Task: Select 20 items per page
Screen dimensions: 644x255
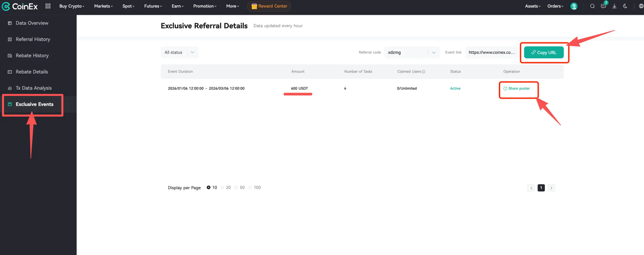Action: (x=223, y=188)
